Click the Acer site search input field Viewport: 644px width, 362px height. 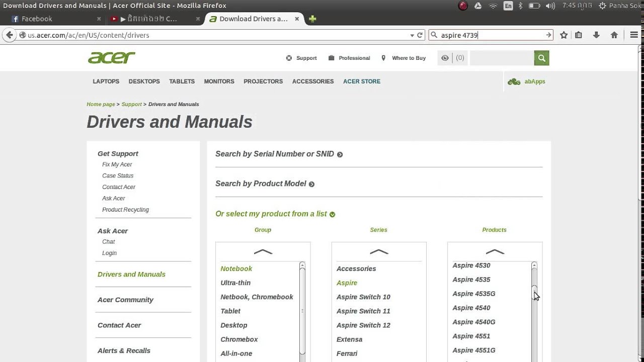click(502, 58)
